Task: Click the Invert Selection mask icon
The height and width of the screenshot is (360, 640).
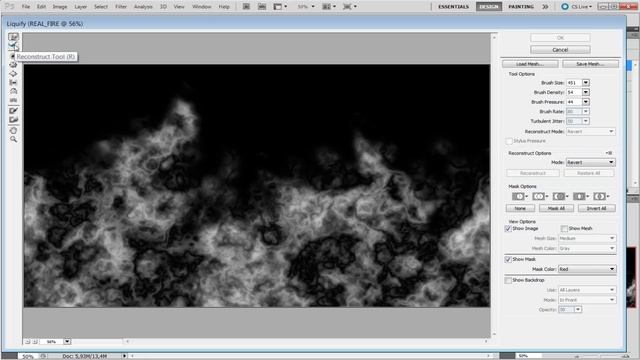Action: [x=601, y=197]
